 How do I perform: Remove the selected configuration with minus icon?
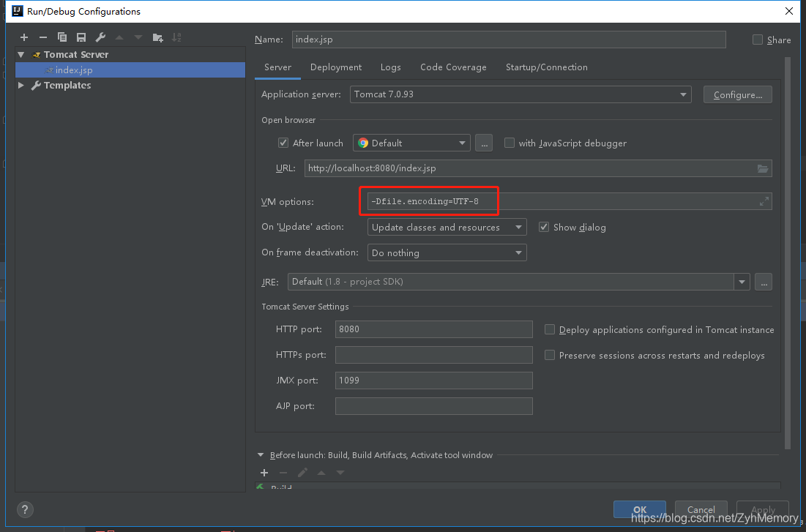[43, 37]
